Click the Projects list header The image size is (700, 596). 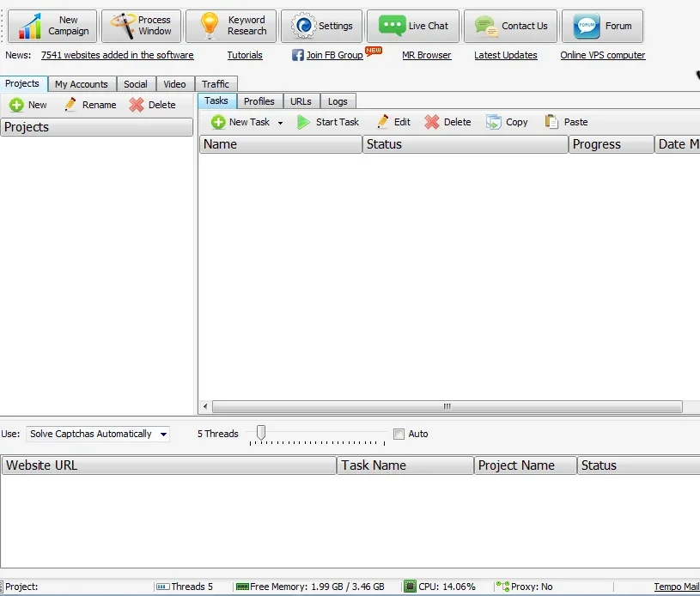[x=96, y=127]
